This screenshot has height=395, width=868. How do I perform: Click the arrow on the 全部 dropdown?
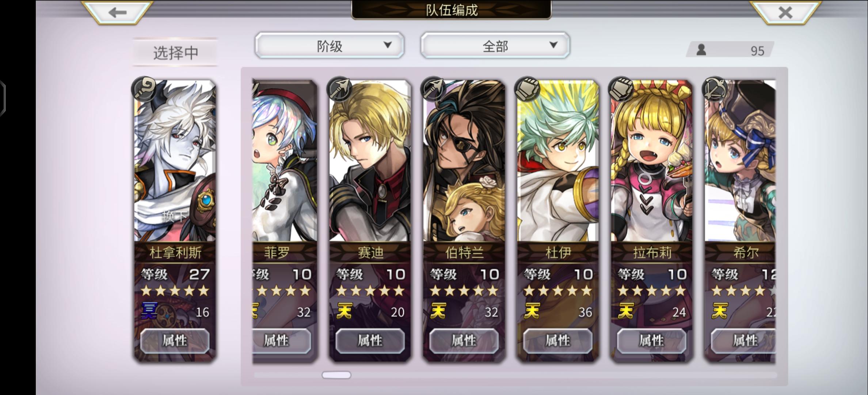[x=553, y=45]
